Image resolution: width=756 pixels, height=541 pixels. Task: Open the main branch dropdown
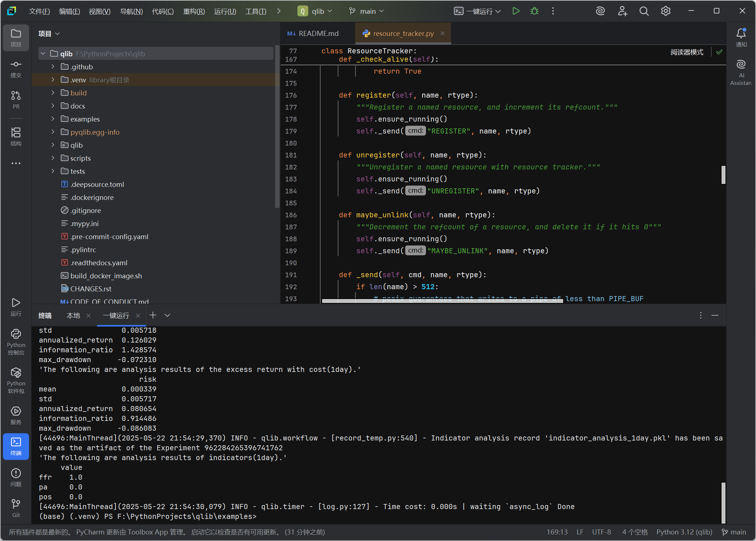coord(366,11)
